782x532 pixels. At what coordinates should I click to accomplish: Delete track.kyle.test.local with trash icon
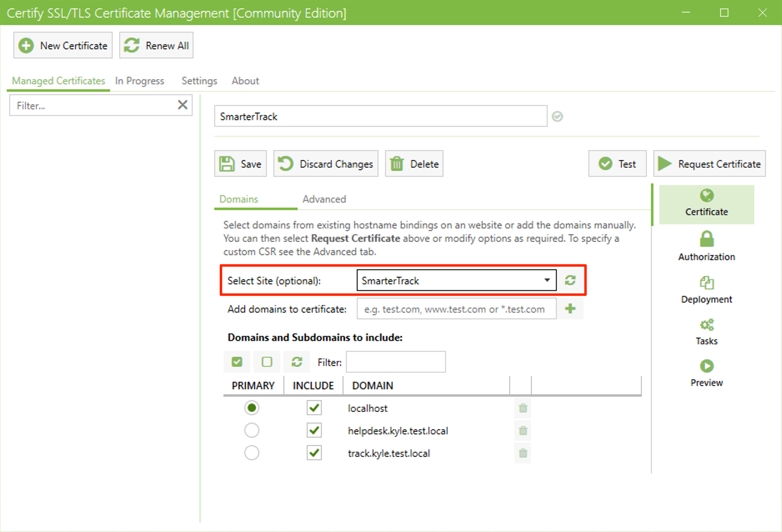[x=523, y=453]
